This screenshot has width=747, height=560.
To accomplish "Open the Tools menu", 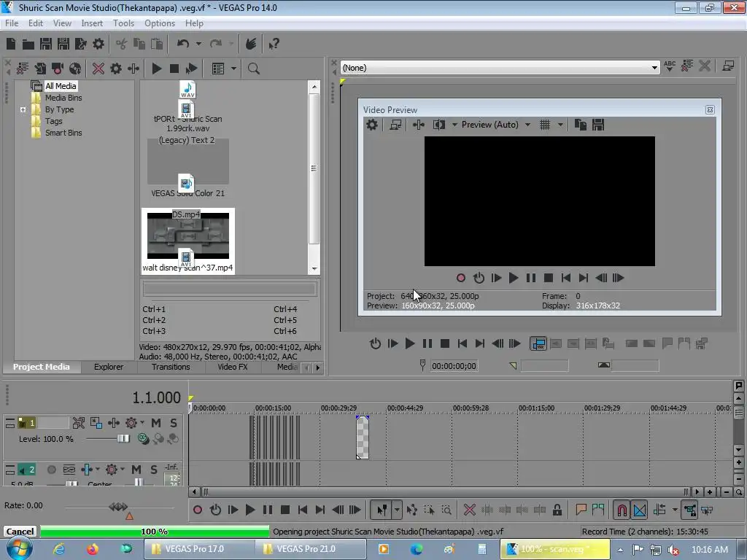I will (x=123, y=23).
